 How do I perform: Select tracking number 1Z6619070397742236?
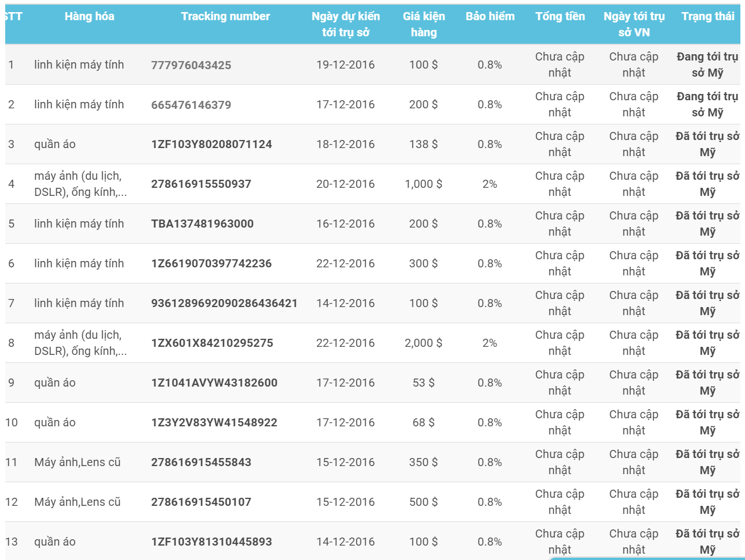pyautogui.click(x=211, y=263)
